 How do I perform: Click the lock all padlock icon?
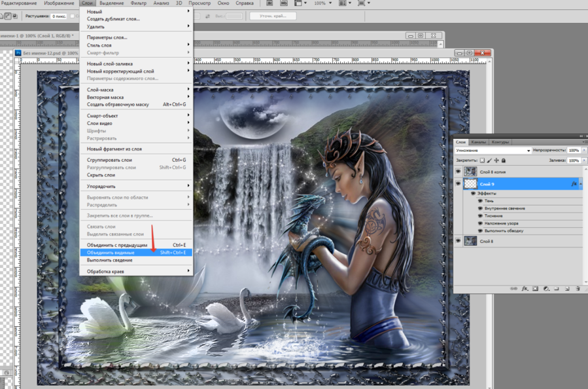pos(504,160)
